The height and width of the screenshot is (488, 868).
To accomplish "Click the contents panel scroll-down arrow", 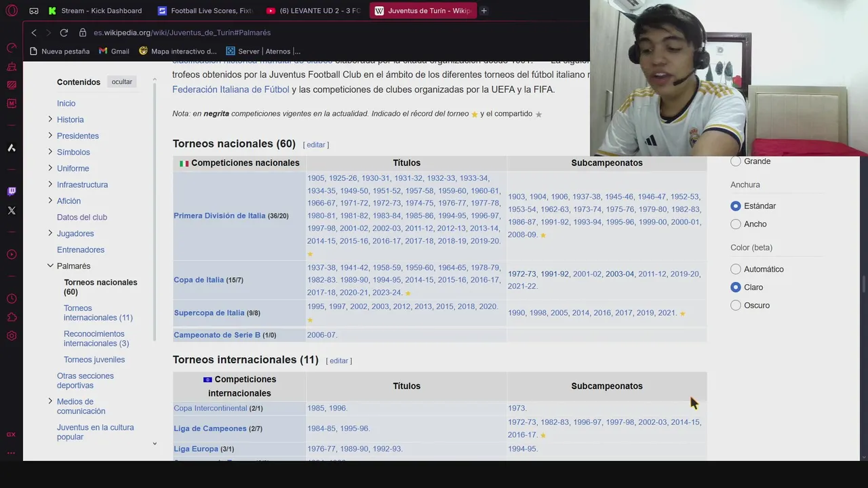I will (155, 444).
